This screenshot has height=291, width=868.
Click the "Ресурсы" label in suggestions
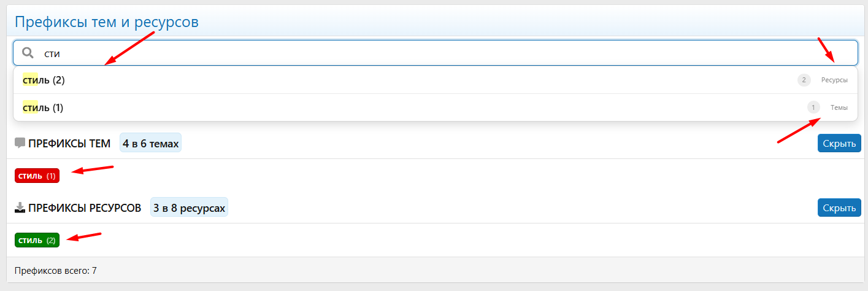point(834,80)
